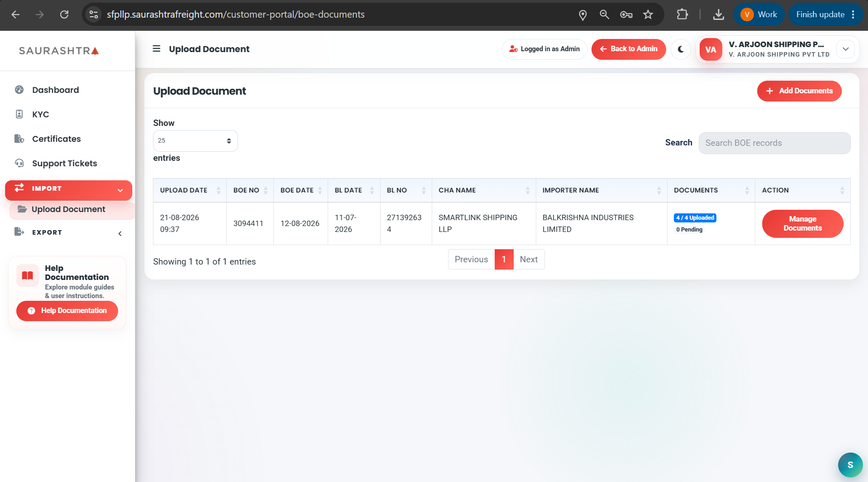Select page 1 in pagination
This screenshot has height=482, width=868.
tap(504, 260)
